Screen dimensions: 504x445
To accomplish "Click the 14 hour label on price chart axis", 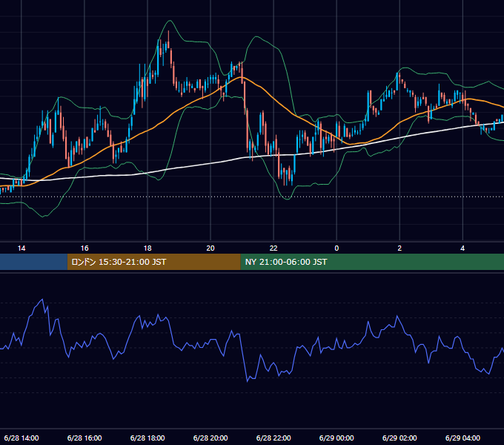I will [21, 248].
